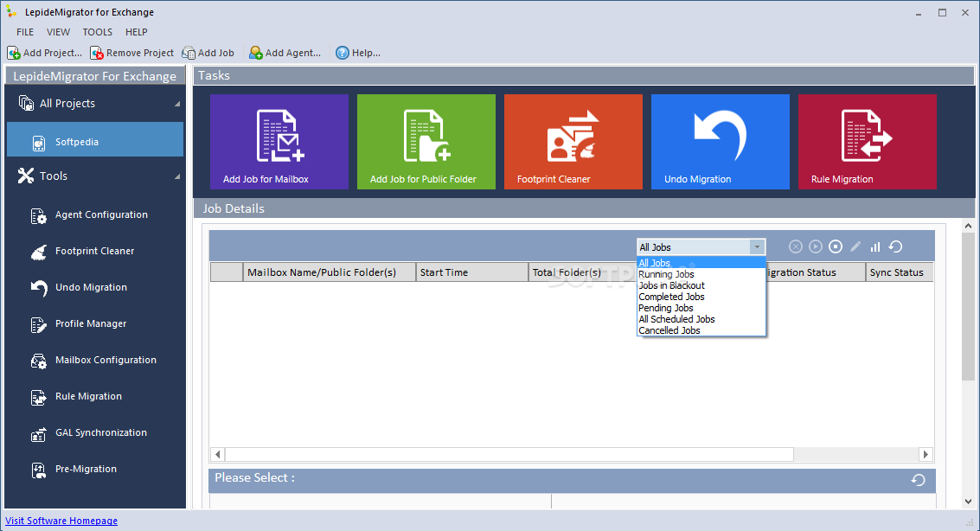
Task: Select Footprint Cleaner in the sidebar
Action: [x=95, y=251]
